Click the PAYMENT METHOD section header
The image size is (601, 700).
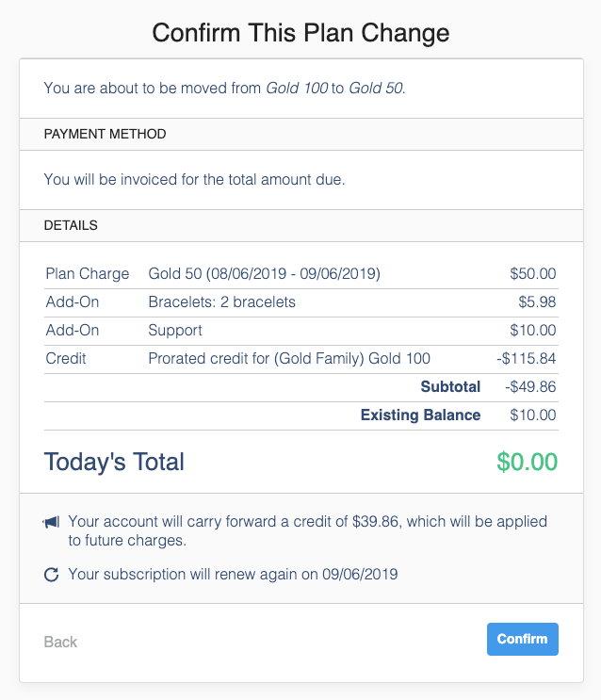pos(105,134)
